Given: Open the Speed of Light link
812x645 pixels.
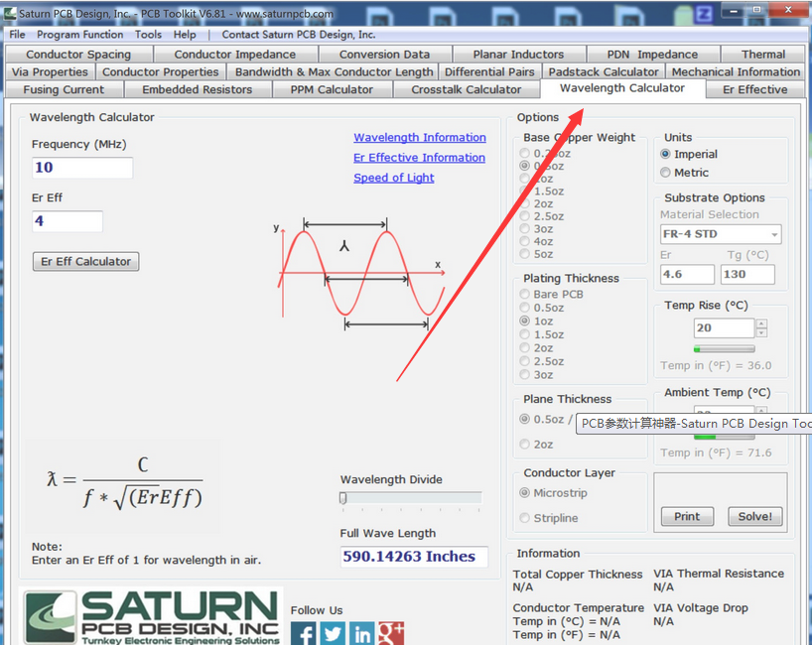Looking at the screenshot, I should point(393,178).
